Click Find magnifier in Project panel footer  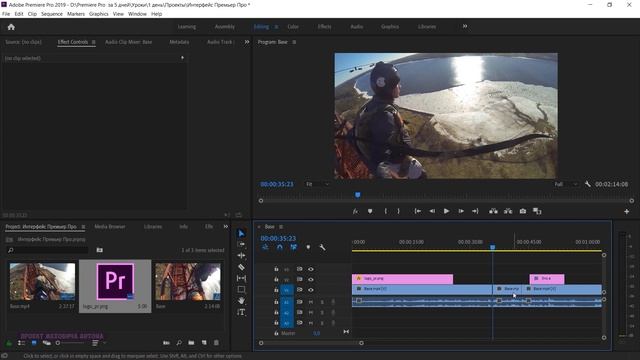[x=179, y=343]
